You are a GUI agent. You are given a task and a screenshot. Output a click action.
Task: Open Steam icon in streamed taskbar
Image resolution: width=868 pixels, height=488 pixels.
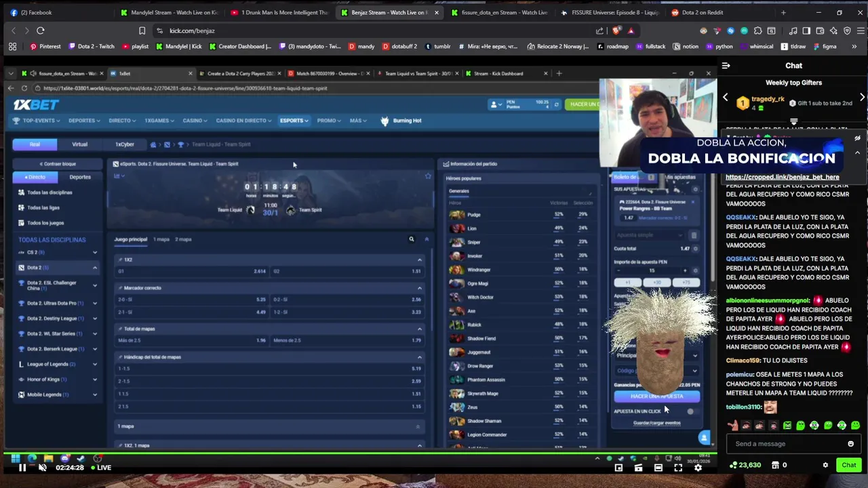pyautogui.click(x=81, y=459)
